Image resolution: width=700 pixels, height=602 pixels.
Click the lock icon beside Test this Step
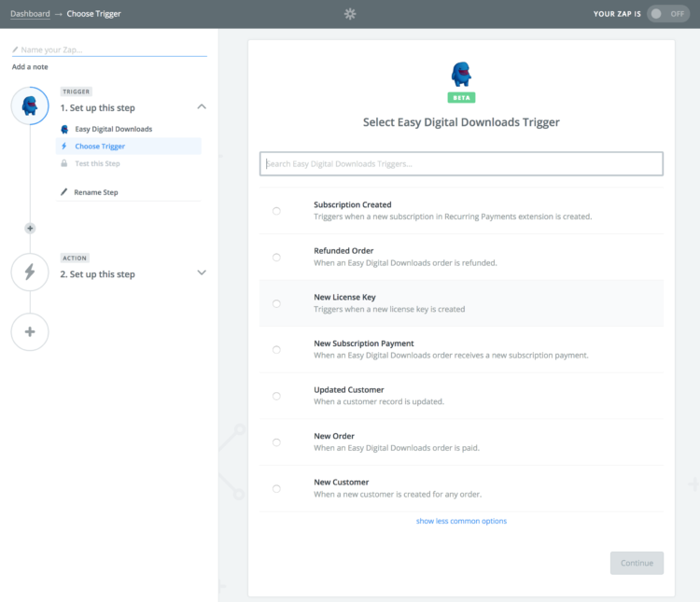click(64, 163)
